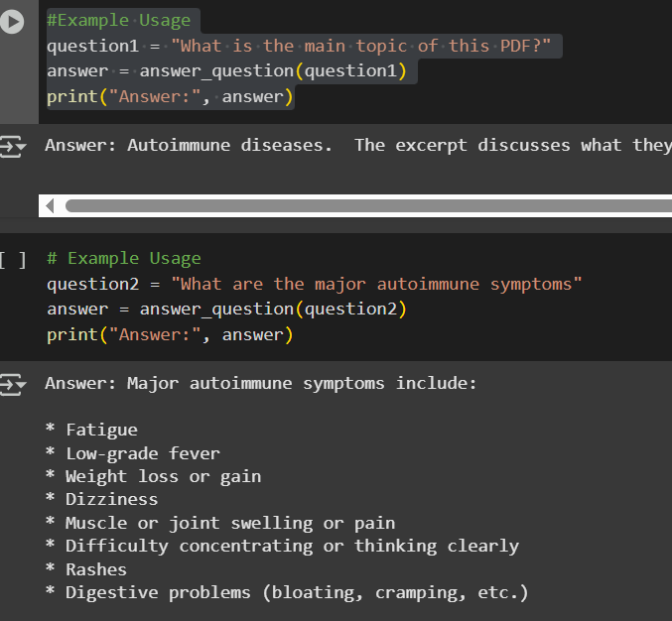Click the 'answer = answer_question(question2)' line
672x621 pixels.
pos(226,309)
